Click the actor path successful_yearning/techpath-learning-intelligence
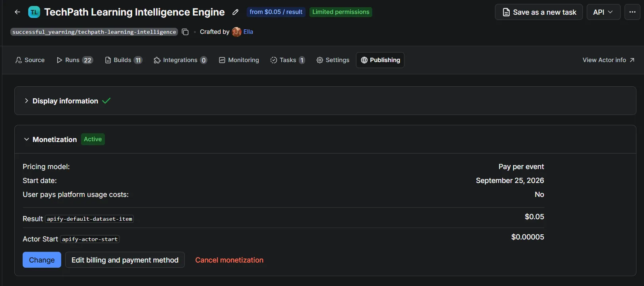This screenshot has width=644, height=286. pos(94,32)
